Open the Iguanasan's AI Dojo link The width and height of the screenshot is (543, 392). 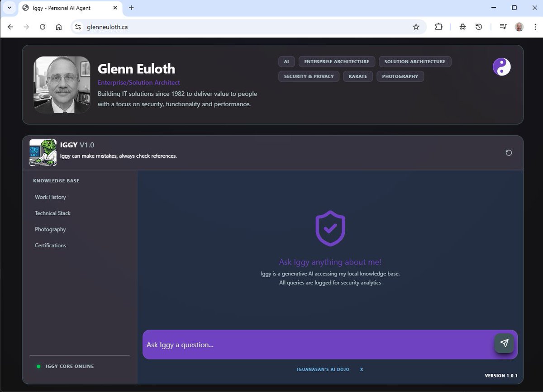323,369
